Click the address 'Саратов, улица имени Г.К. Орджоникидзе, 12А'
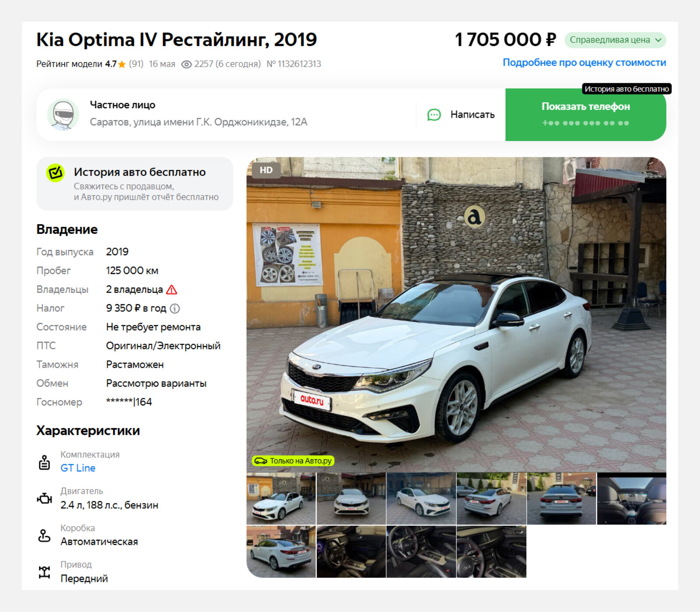 coord(199,122)
